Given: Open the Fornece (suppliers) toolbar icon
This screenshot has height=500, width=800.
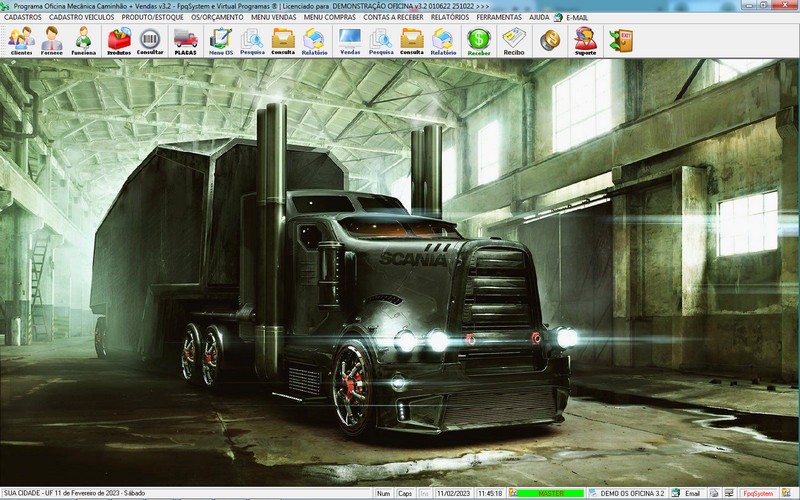Looking at the screenshot, I should click(x=52, y=41).
